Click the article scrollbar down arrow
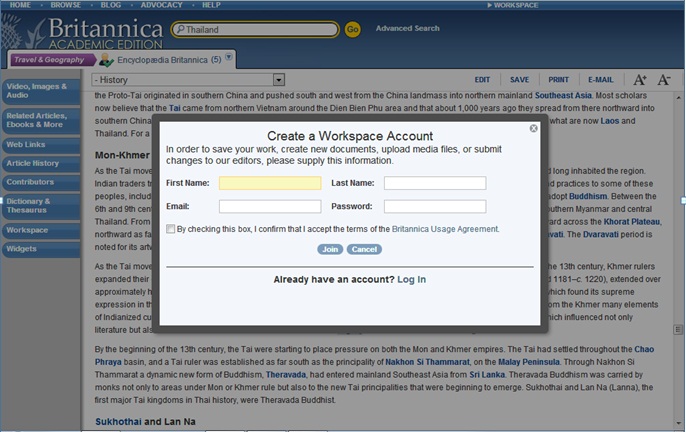 click(678, 423)
